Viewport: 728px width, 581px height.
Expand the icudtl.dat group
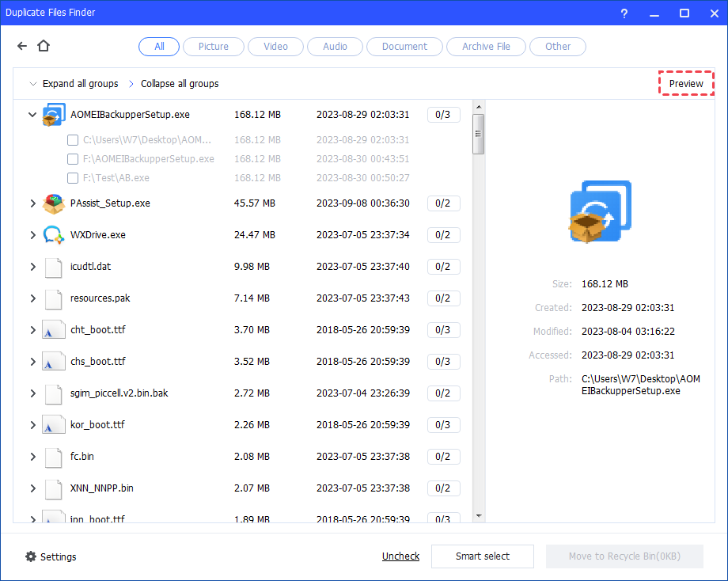(32, 267)
